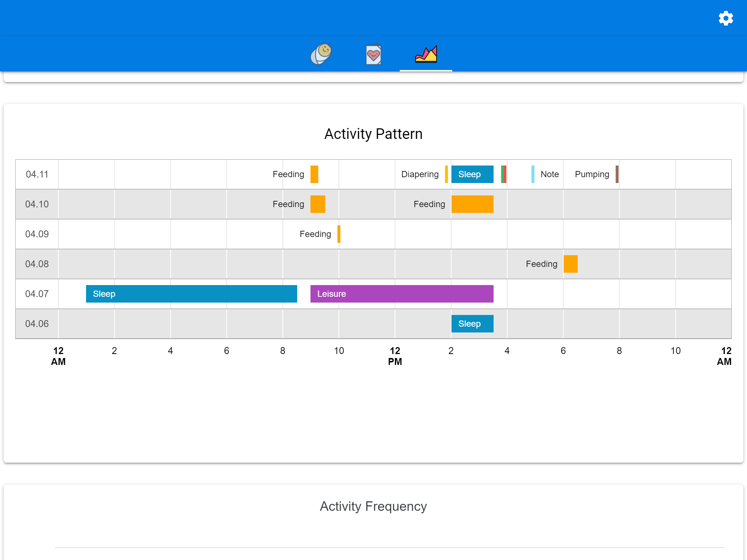
Task: Click the Feeding block on 04.08
Action: coord(570,264)
